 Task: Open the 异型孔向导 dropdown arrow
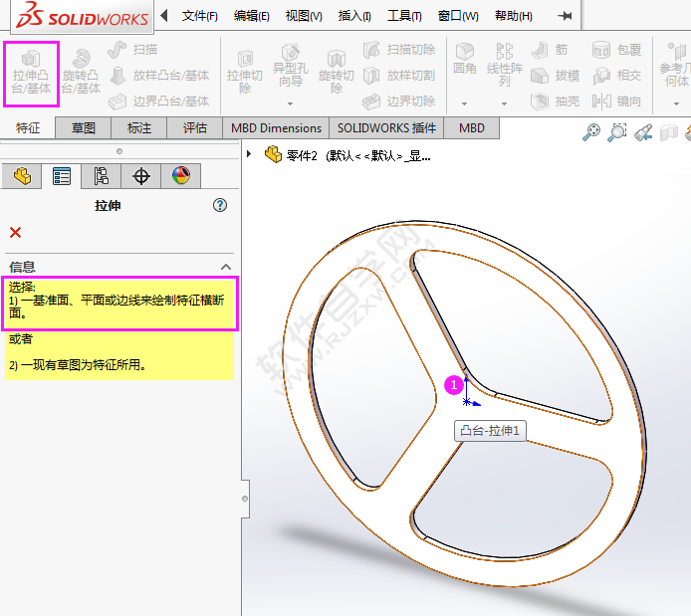pos(290,103)
